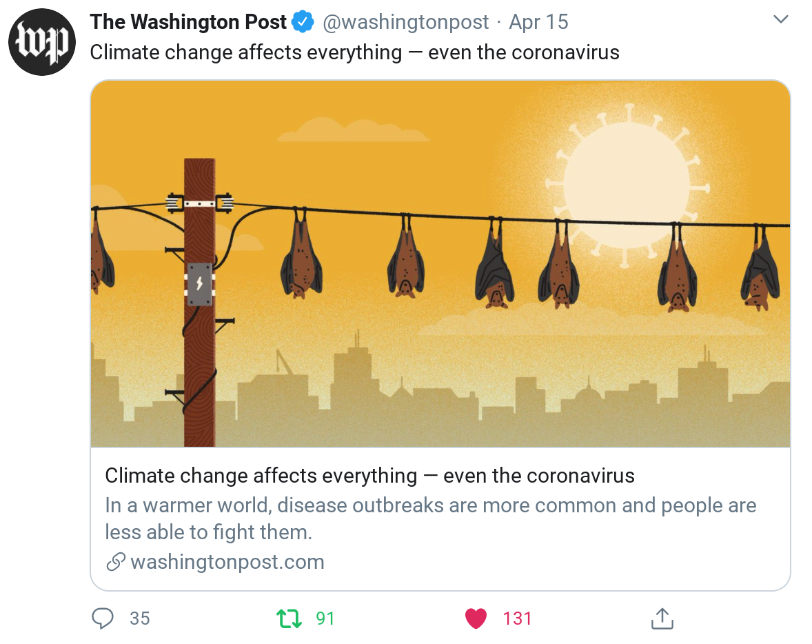The height and width of the screenshot is (644, 812).
Task: Click the tweet text above the card
Action: pos(354,52)
